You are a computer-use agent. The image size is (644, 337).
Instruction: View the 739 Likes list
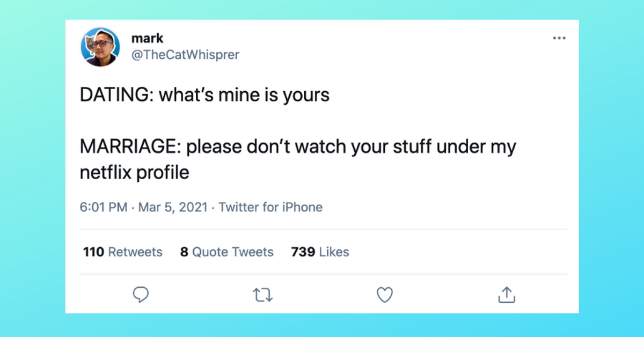(x=320, y=252)
